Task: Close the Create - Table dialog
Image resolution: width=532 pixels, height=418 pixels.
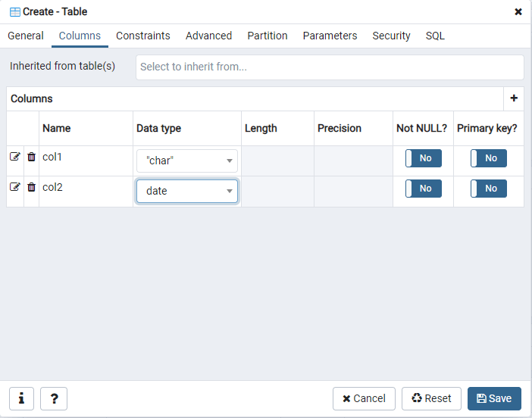Action: point(518,11)
